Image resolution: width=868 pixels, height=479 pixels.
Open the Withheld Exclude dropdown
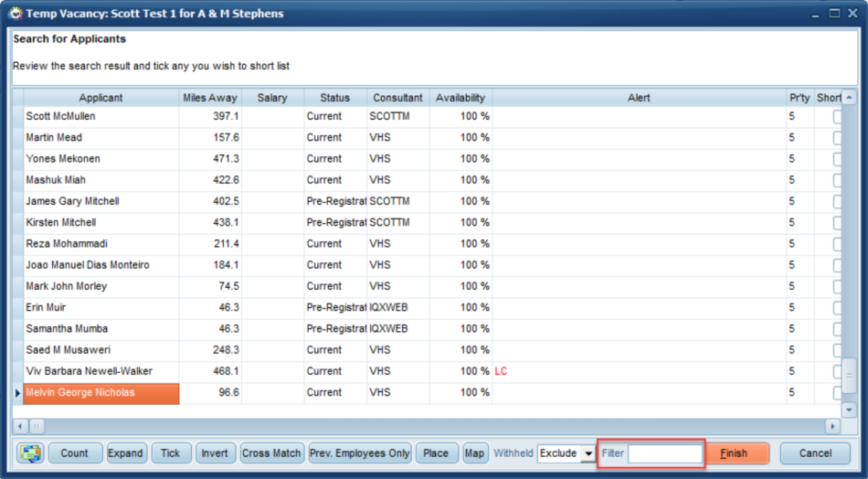[587, 453]
